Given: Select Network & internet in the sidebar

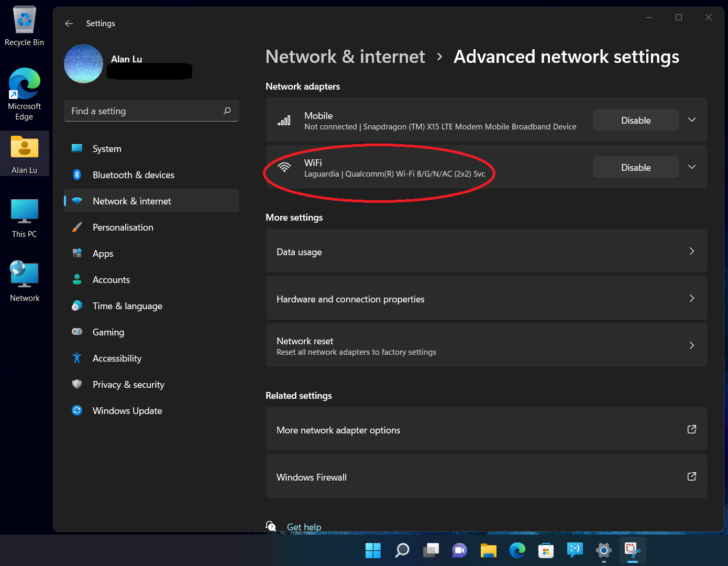Looking at the screenshot, I should click(131, 201).
